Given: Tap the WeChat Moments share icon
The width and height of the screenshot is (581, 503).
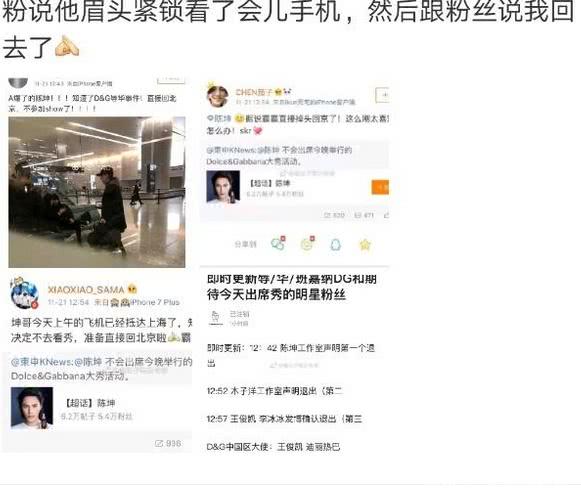Looking at the screenshot, I should pos(307,244).
